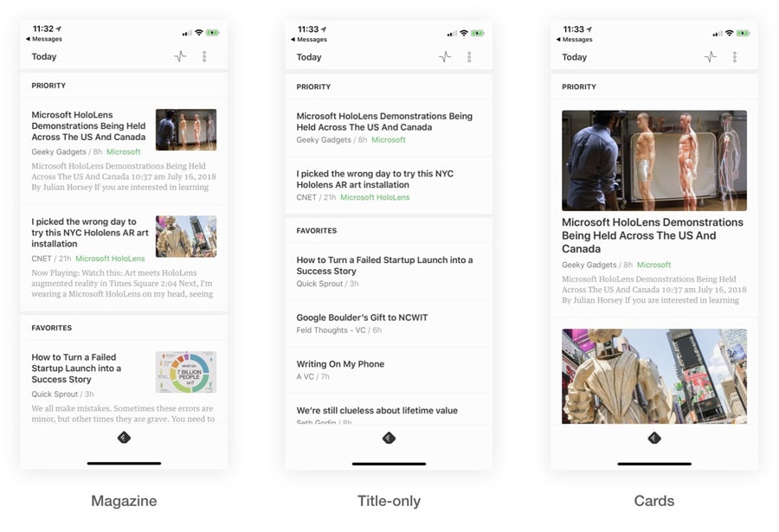
Task: Open the 7 Billion People chart thumbnail
Action: pos(186,372)
